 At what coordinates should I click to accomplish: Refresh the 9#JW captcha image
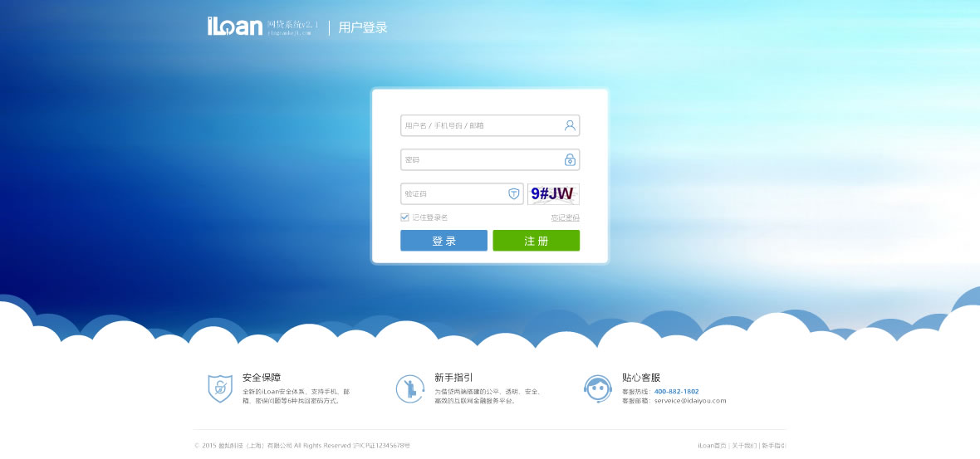553,193
